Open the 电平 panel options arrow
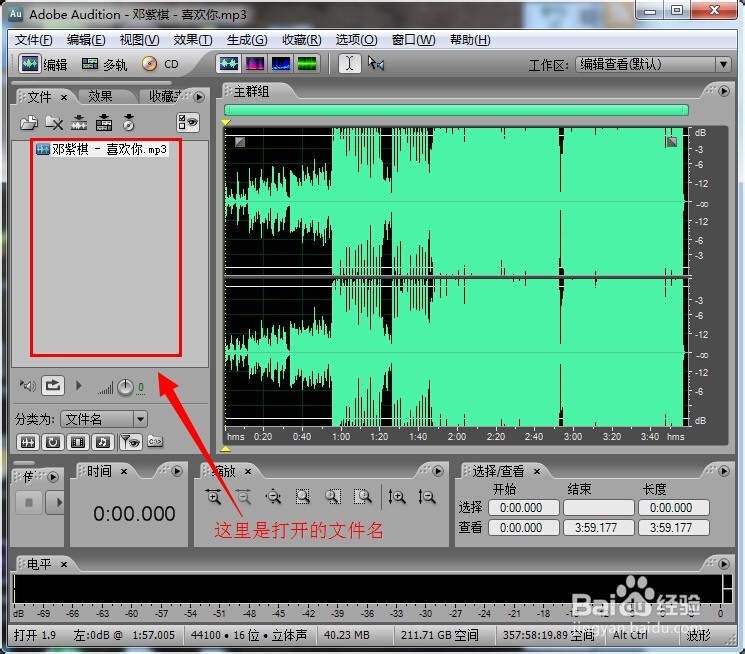This screenshot has height=654, width=745. click(724, 564)
